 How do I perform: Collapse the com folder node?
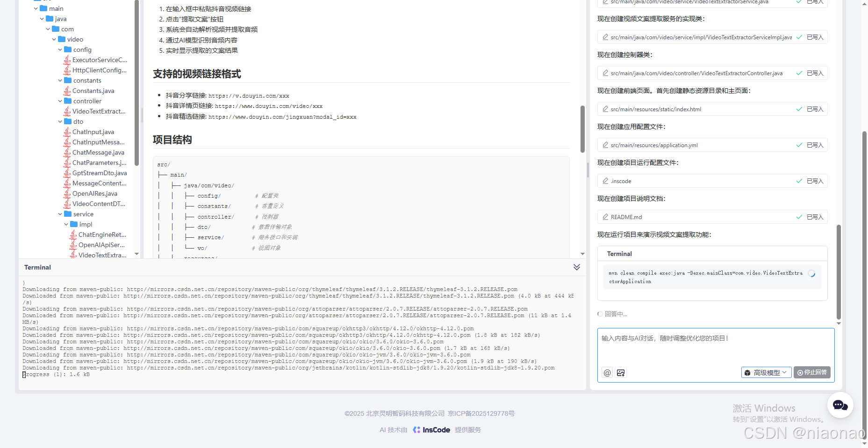click(x=48, y=29)
